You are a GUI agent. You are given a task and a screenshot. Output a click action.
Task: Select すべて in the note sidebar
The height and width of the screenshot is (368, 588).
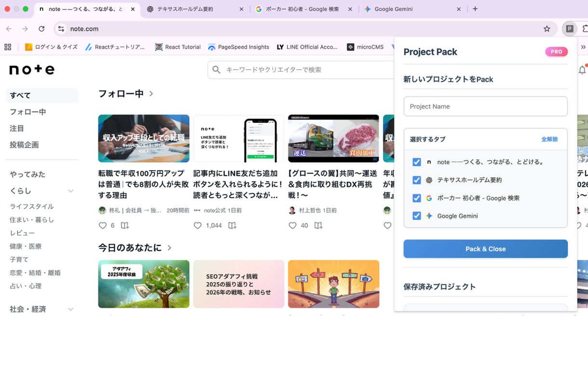42,95
